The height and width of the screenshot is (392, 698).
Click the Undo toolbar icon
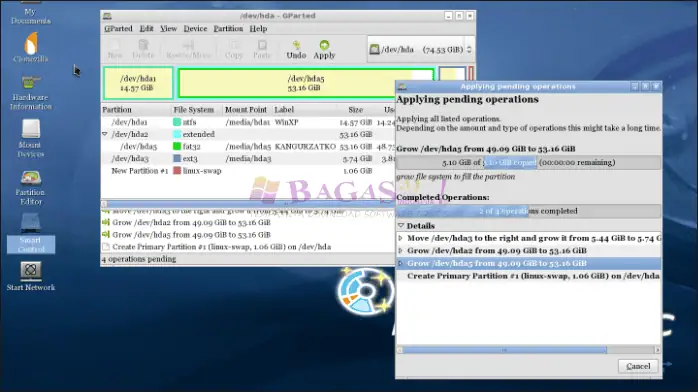(x=296, y=49)
